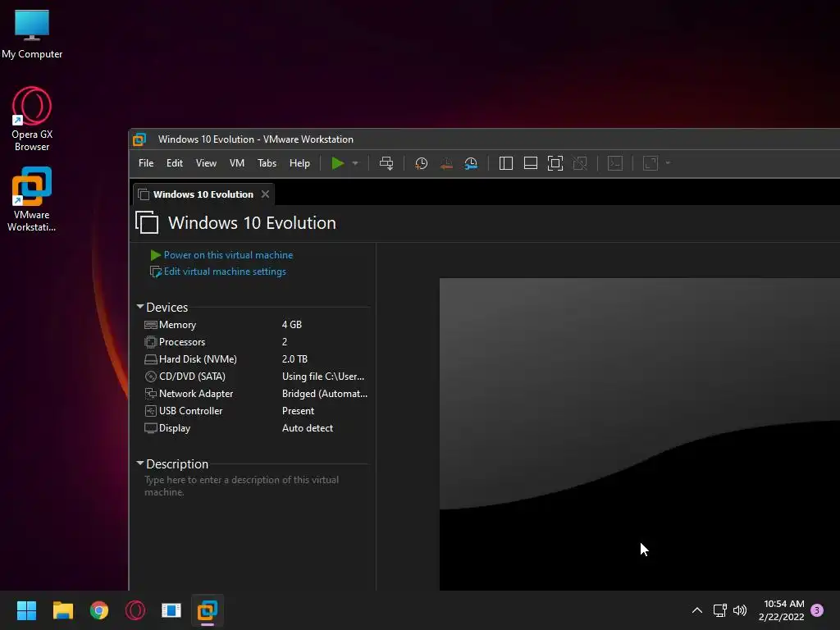Click the VM icon beside Windows 10 Evolution heading

coord(147,222)
